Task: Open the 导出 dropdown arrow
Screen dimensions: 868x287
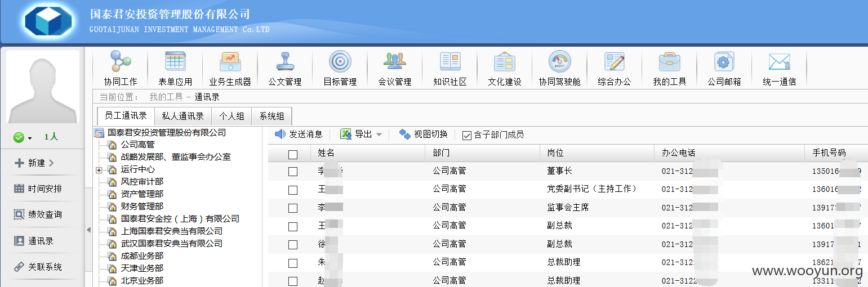Action: [x=379, y=134]
